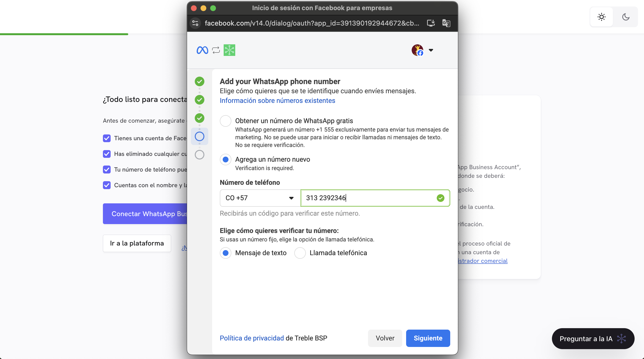Select 'Agrega un número nuevo' radio button
Screen dimensions: 644x359
point(226,160)
